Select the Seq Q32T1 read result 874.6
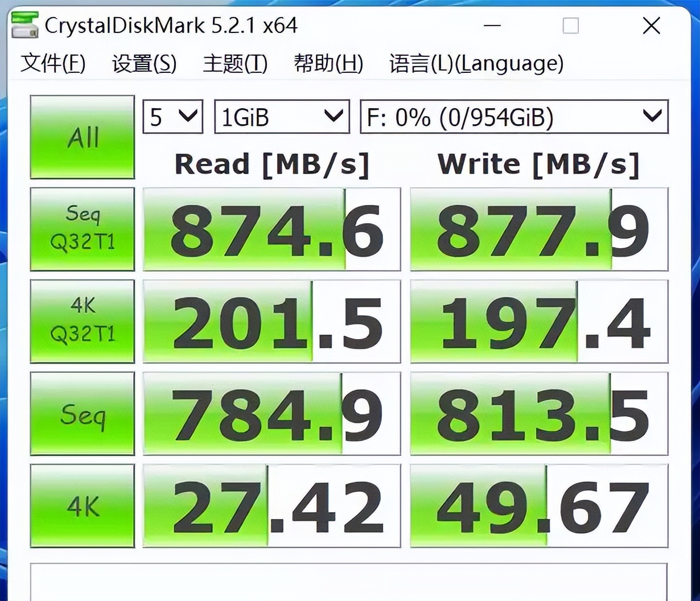 271,229
